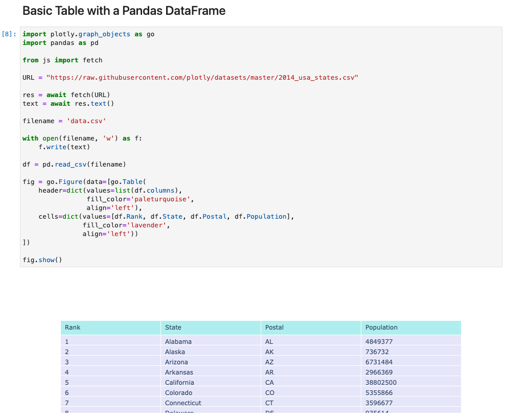Click the 'paleturquoise' fill color value
The height and width of the screenshot is (420, 506).
coord(162,199)
